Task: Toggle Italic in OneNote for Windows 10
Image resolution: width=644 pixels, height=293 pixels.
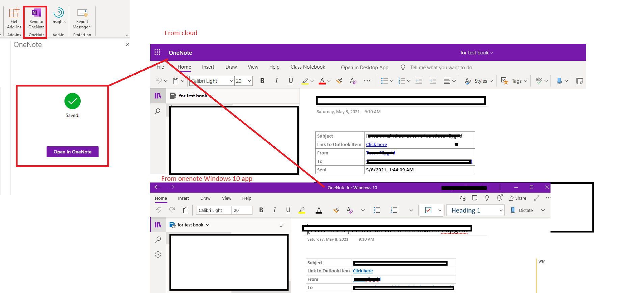Action: click(275, 210)
